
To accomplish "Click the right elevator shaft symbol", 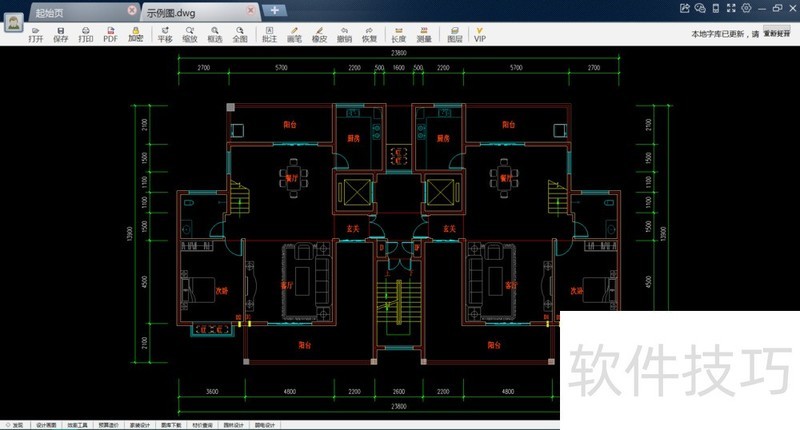I will [442, 193].
